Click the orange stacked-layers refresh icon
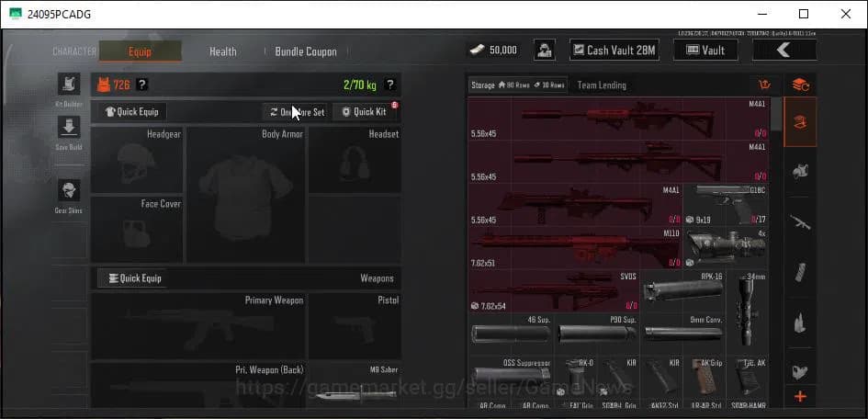The image size is (868, 419). [x=800, y=85]
